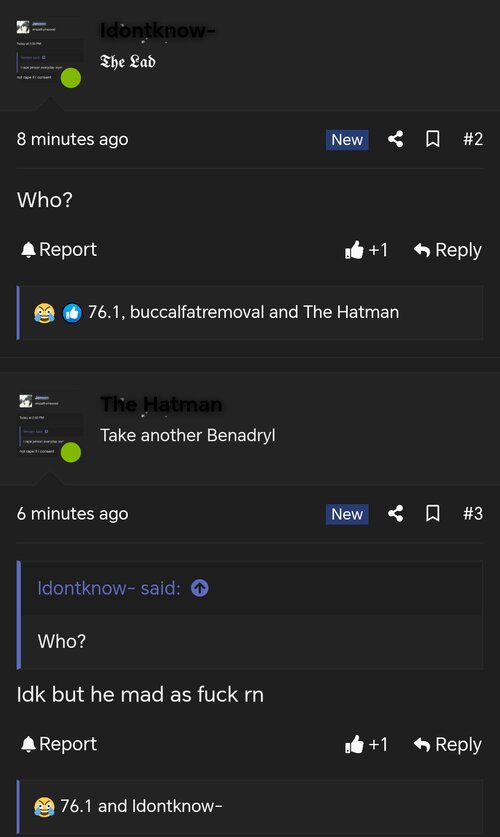Open post #2 permalink number

(x=473, y=139)
